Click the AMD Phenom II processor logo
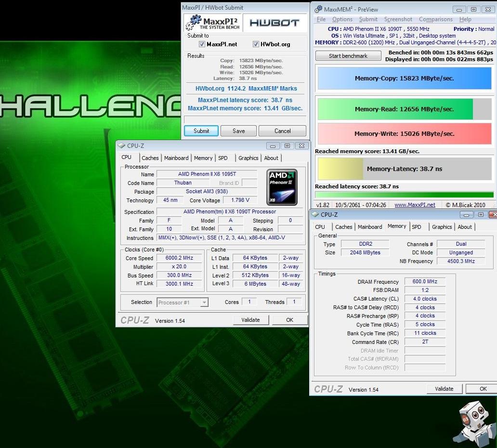Image resolution: width=497 pixels, height=448 pixels. tap(282, 187)
